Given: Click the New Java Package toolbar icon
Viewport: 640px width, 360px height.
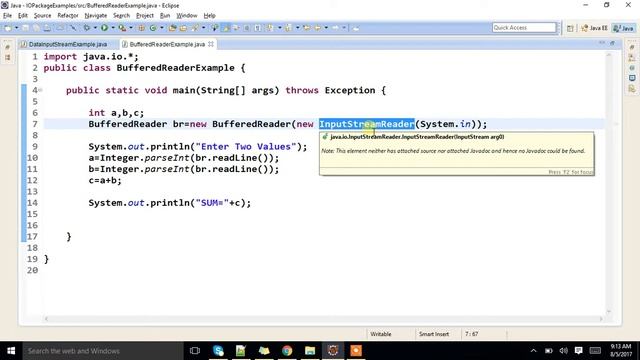Looking at the screenshot, I should (x=141, y=28).
